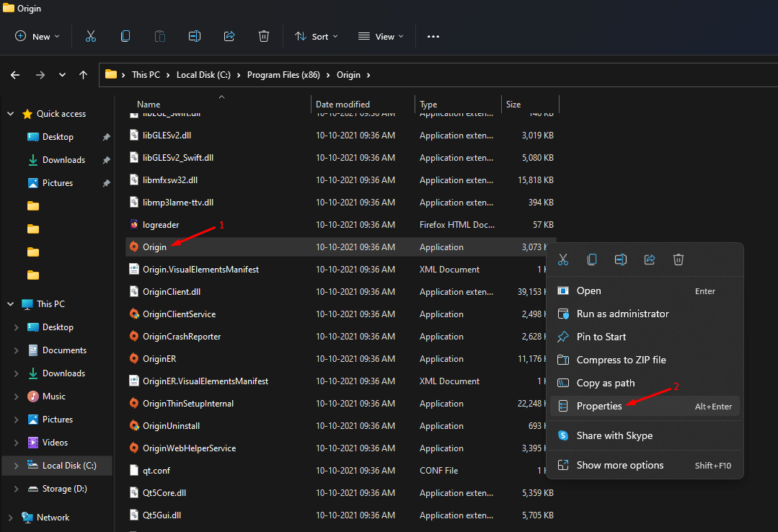This screenshot has height=532, width=778.
Task: Click the Cut icon in the top toolbar
Action: [90, 36]
